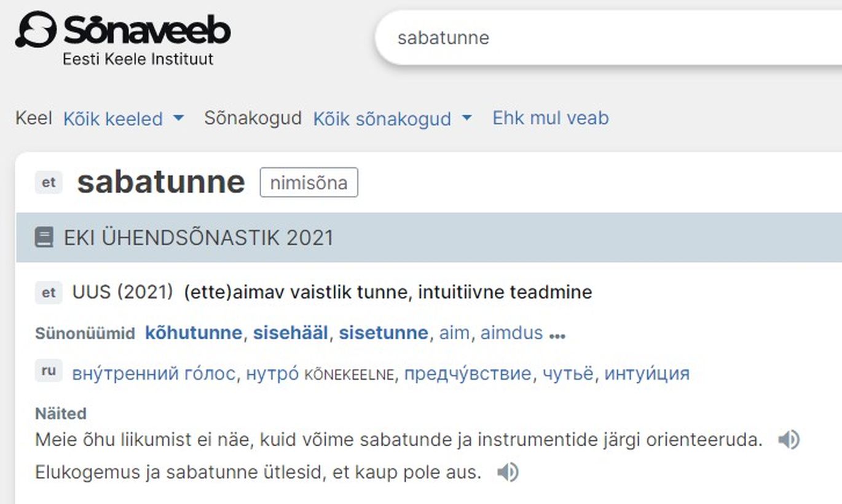842x504 pixels.
Task: Open the Russian translation 'предчувствие'
Action: click(468, 373)
